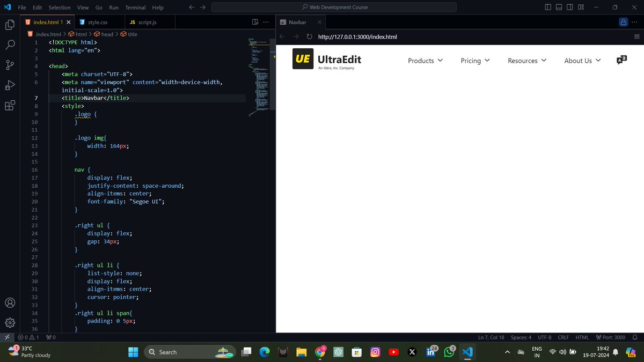This screenshot has height=362, width=644.
Task: Open the Manage gear menu
Action: point(10,323)
